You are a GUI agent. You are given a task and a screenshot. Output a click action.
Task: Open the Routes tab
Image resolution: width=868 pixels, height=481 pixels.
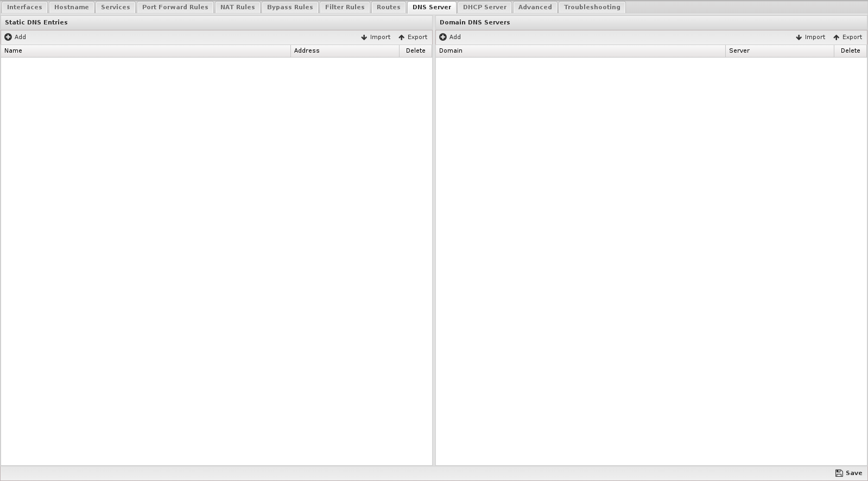click(x=389, y=7)
